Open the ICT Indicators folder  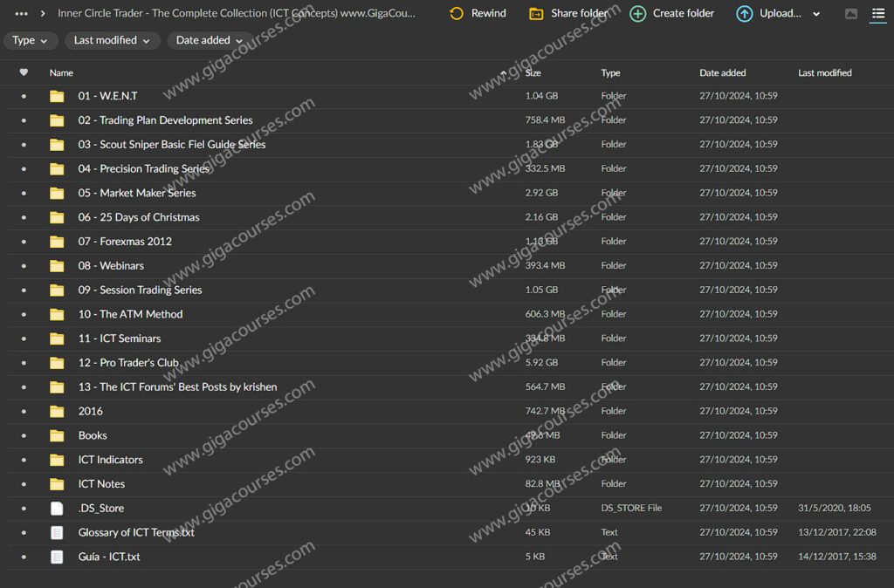pos(110,460)
